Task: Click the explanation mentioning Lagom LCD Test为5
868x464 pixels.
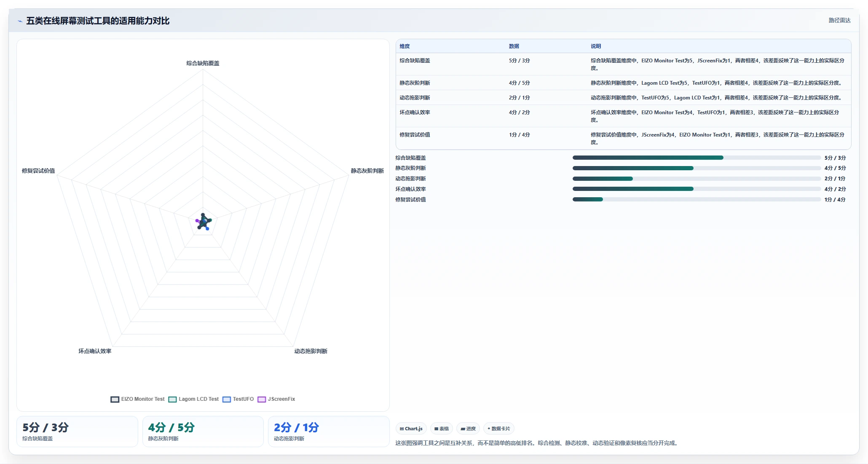Action: click(x=716, y=83)
